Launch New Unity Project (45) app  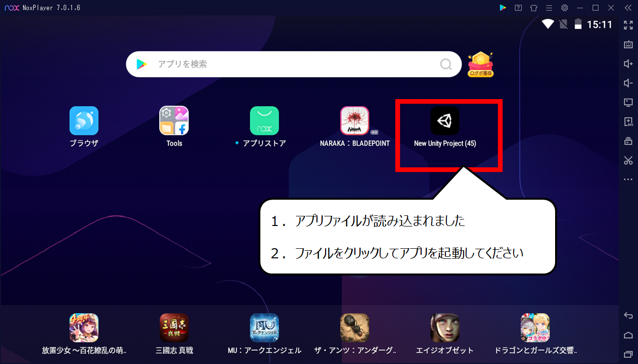pos(445,121)
